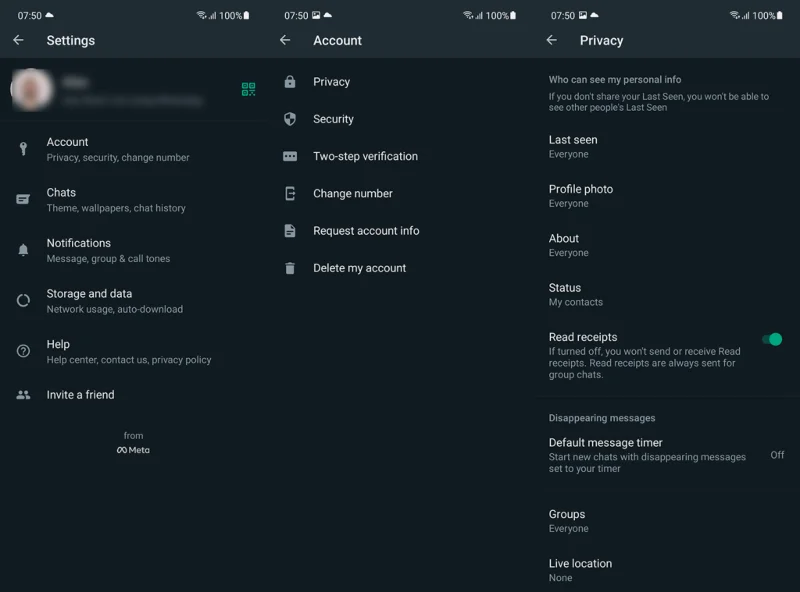Tap the back arrow on Privacy screen
Image resolution: width=800 pixels, height=592 pixels.
click(552, 40)
